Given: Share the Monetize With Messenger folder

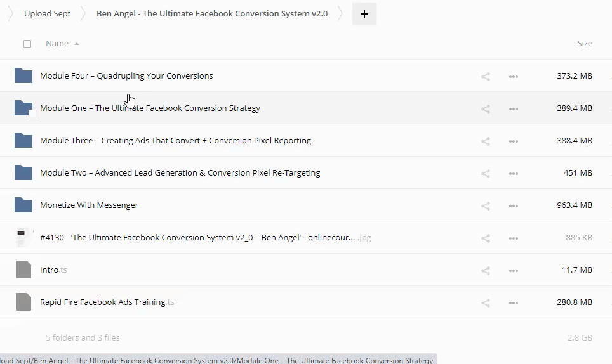Looking at the screenshot, I should (486, 205).
